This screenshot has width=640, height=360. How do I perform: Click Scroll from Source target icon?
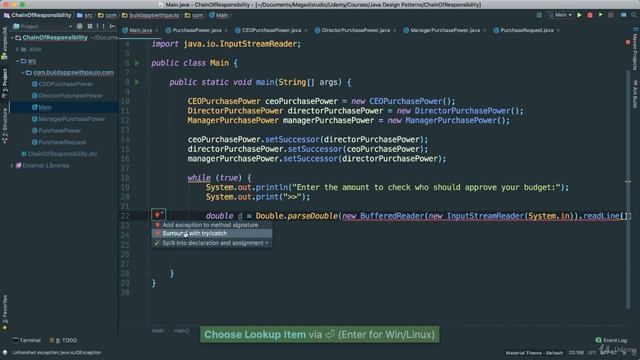[80, 26]
